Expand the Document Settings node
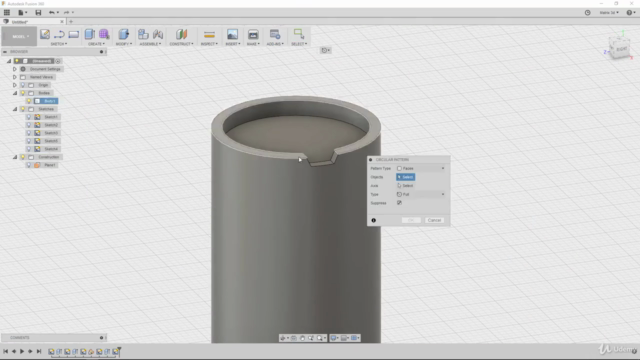Image resolution: width=640 pixels, height=360 pixels. [15, 69]
